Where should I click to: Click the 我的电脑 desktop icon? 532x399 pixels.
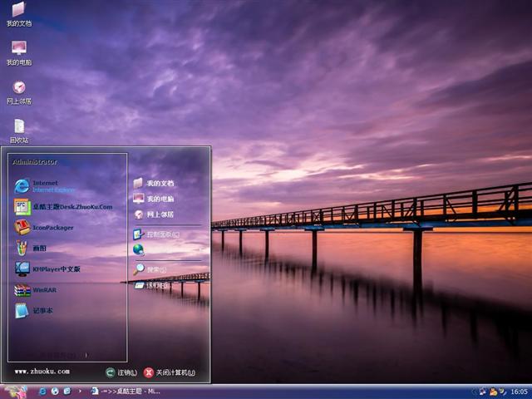18,52
